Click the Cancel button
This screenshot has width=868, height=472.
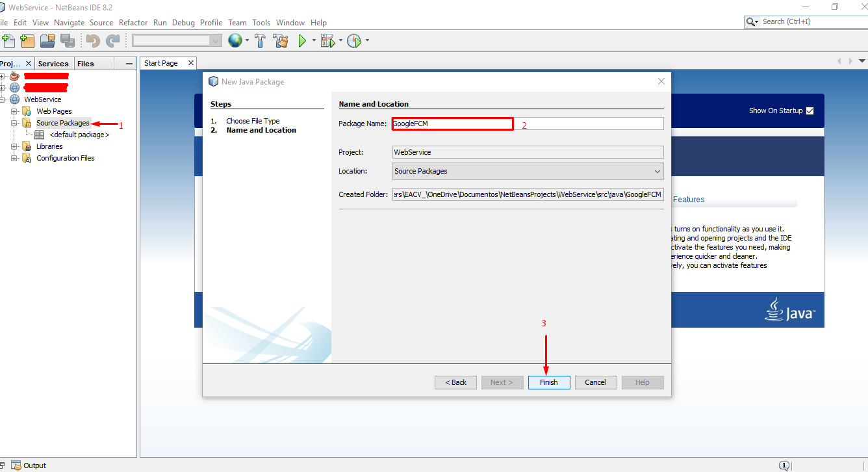(x=595, y=382)
